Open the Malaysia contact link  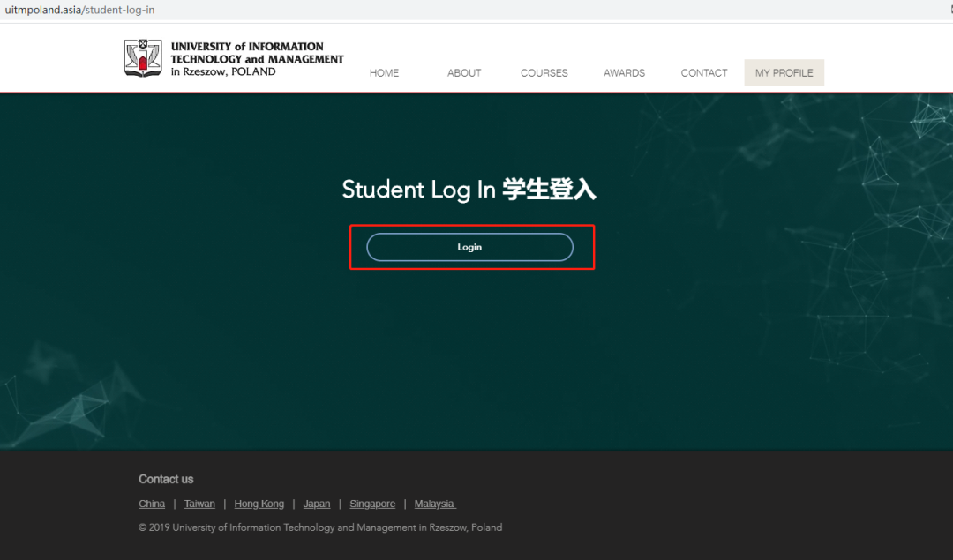[435, 504]
